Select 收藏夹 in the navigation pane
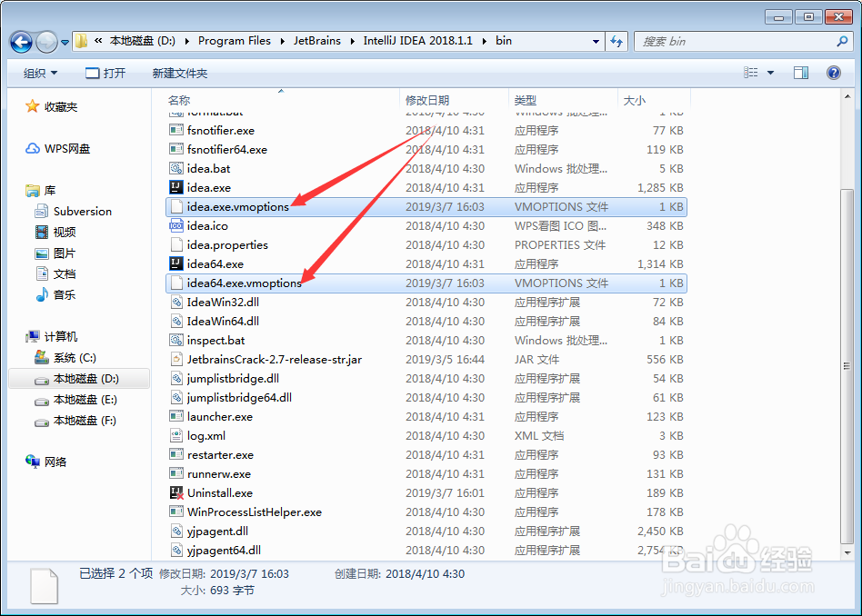The width and height of the screenshot is (862, 616). click(52, 106)
